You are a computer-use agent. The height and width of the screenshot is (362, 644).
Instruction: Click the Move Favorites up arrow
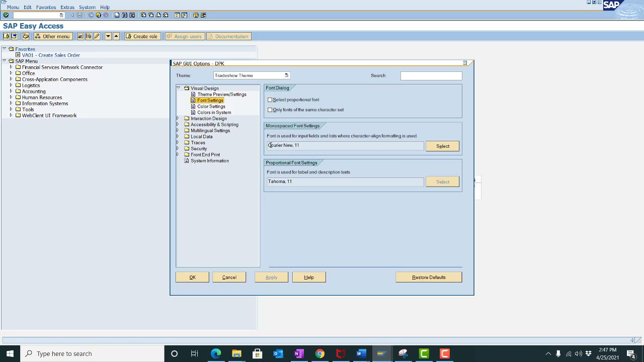[116, 36]
